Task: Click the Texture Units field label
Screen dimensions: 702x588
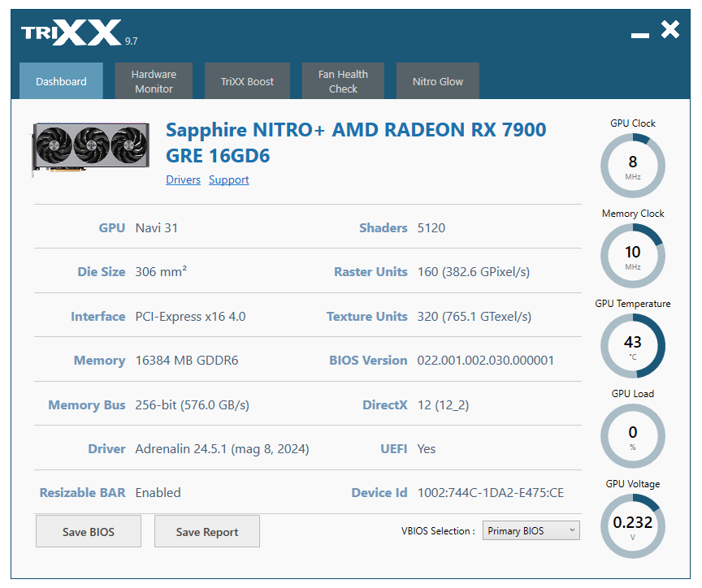Action: [366, 317]
